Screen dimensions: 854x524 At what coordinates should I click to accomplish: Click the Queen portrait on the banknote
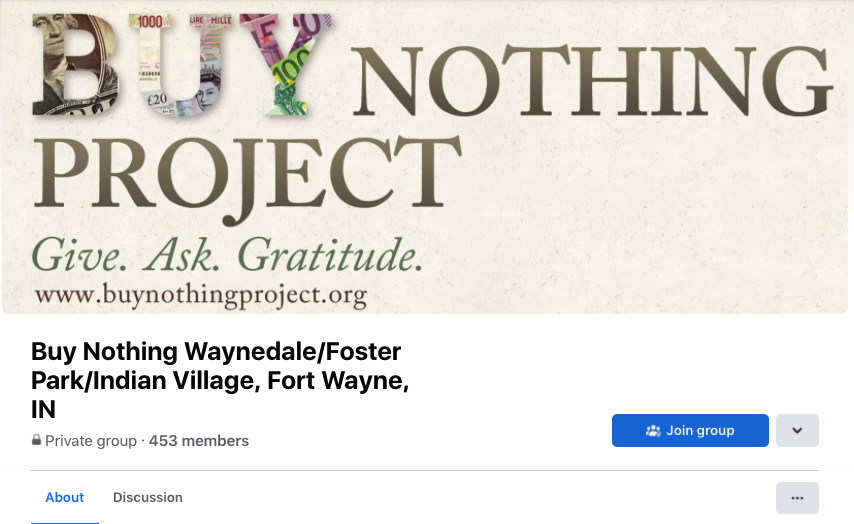pos(209,88)
